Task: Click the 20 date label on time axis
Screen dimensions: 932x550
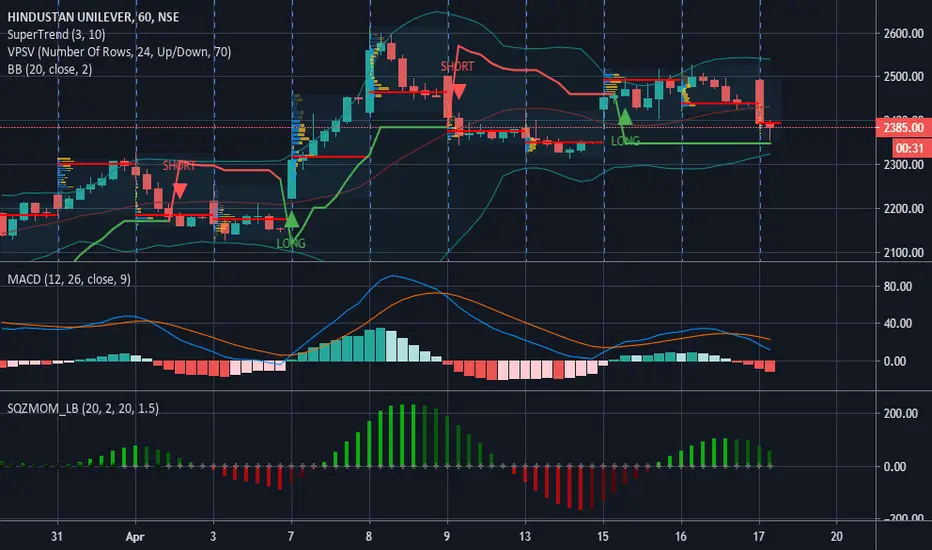Action: (836, 536)
